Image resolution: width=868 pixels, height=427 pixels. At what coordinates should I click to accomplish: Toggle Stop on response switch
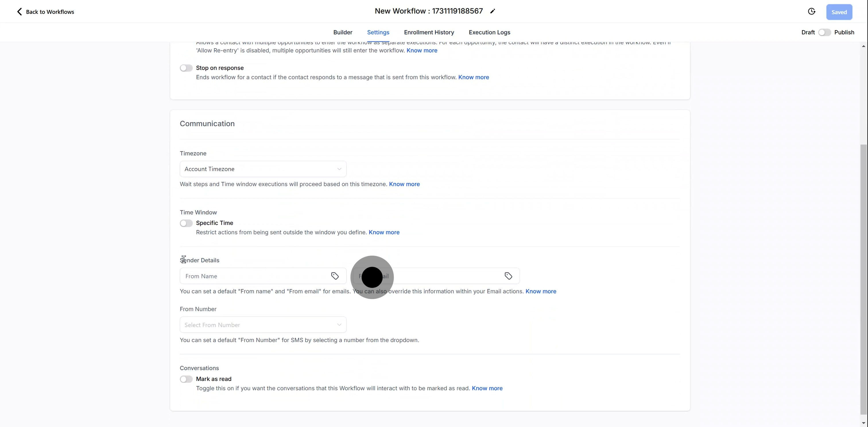tap(186, 68)
